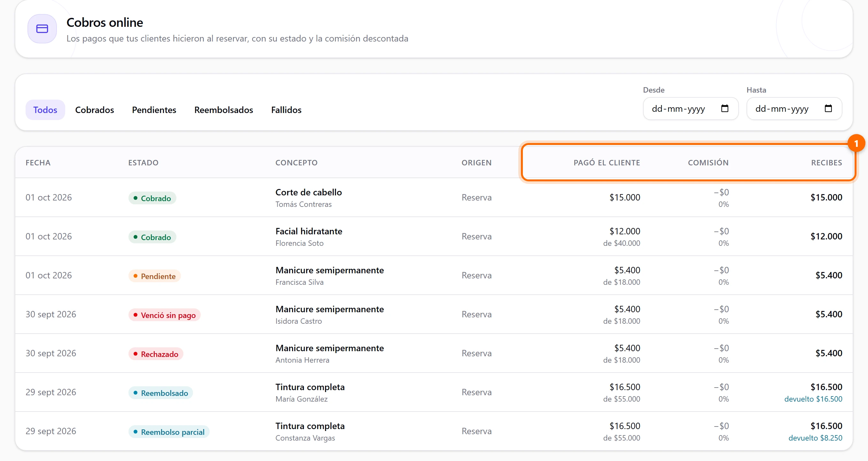The height and width of the screenshot is (461, 868).
Task: Click Reserva origin in Tomás Contreras row
Action: tap(477, 198)
